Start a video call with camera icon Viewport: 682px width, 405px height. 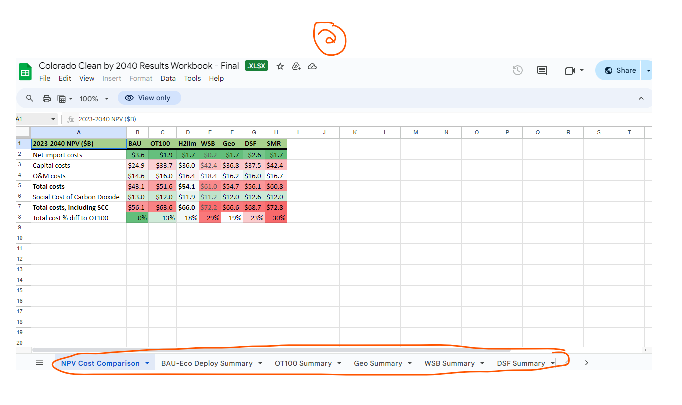pyautogui.click(x=570, y=70)
